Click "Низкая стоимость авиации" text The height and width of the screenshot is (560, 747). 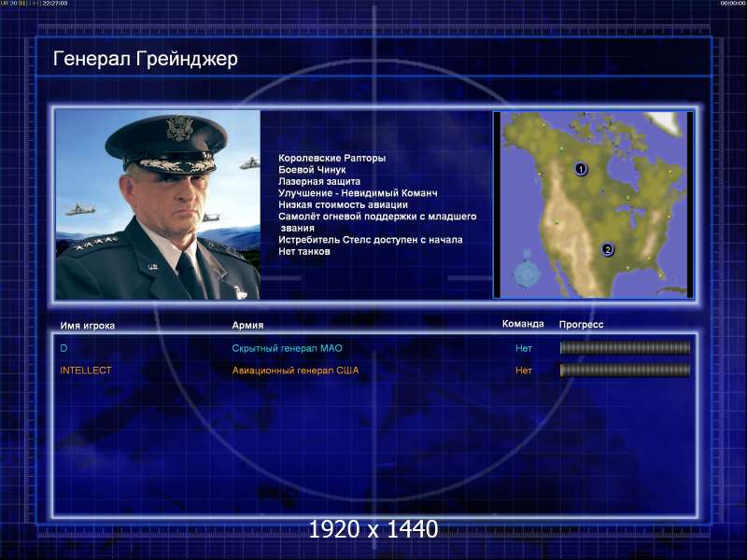pyautogui.click(x=343, y=204)
